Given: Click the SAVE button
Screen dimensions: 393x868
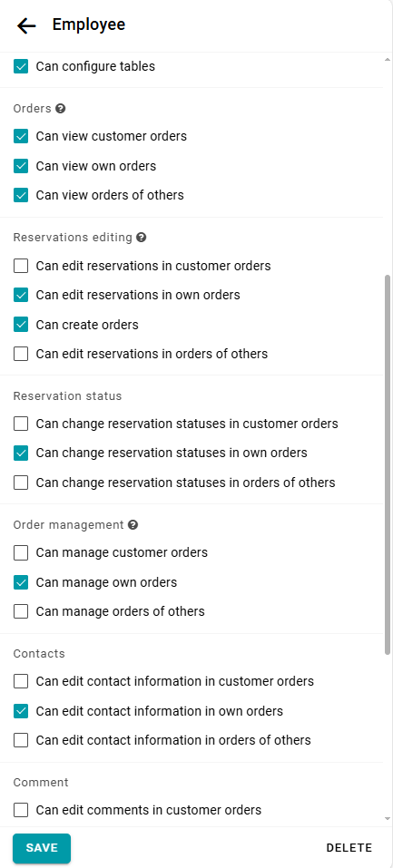Looking at the screenshot, I should tap(42, 848).
